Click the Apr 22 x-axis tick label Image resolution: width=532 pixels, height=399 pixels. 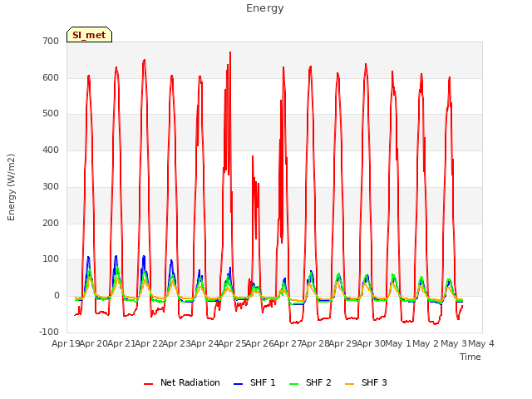[x=149, y=343]
